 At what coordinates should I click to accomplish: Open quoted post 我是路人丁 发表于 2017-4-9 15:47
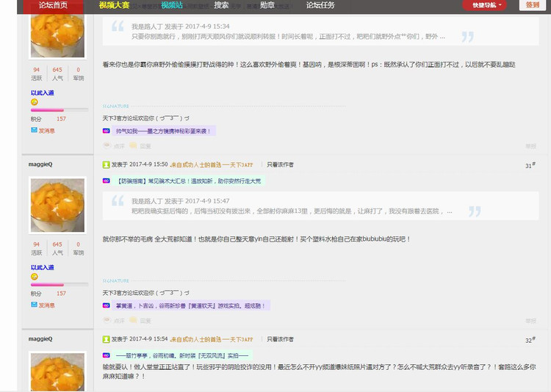coord(181,201)
